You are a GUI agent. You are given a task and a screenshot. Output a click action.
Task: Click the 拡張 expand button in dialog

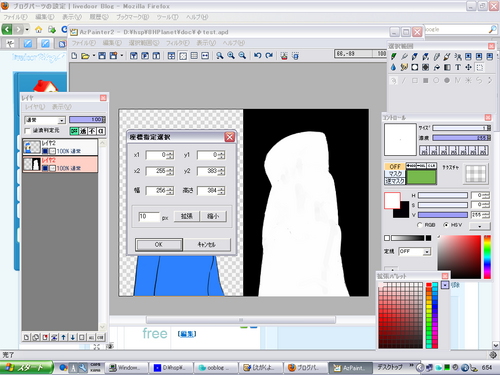tap(187, 216)
